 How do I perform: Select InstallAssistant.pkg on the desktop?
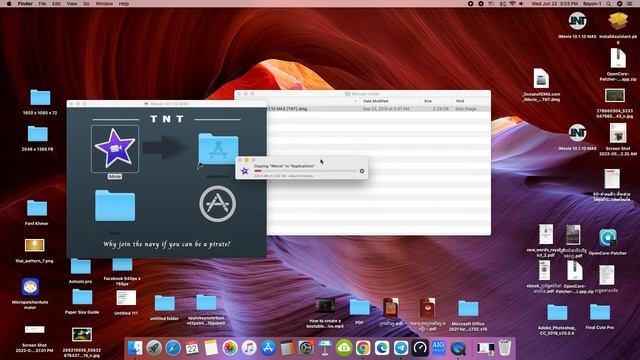tap(618, 21)
